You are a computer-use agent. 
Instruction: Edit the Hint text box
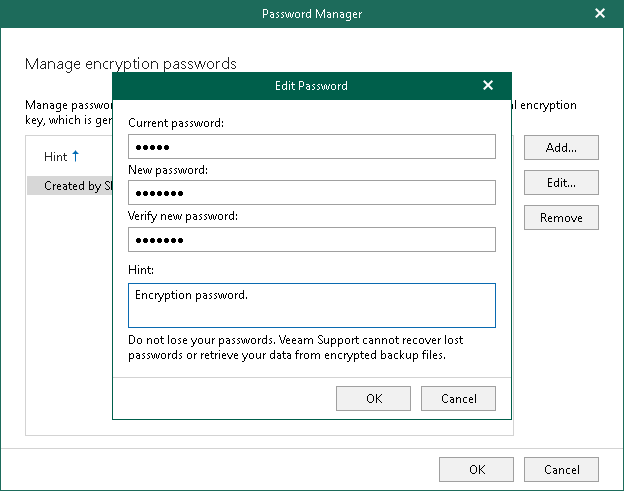312,305
